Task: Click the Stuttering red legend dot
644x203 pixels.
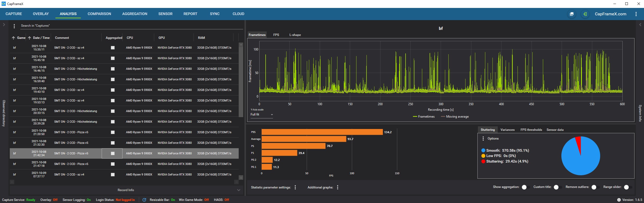Action: (483, 162)
